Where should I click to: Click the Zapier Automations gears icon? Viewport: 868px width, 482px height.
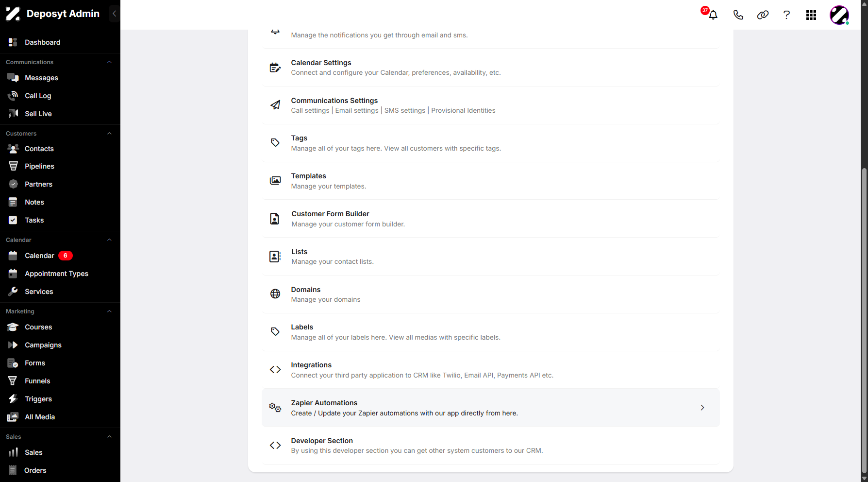275,408
